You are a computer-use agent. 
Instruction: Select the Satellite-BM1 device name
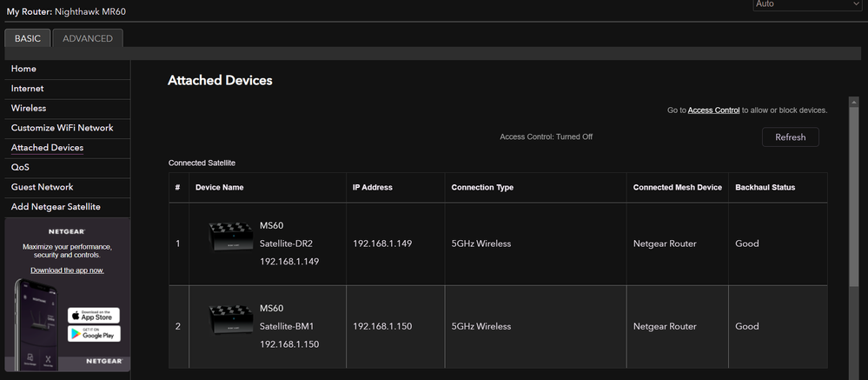tap(287, 326)
